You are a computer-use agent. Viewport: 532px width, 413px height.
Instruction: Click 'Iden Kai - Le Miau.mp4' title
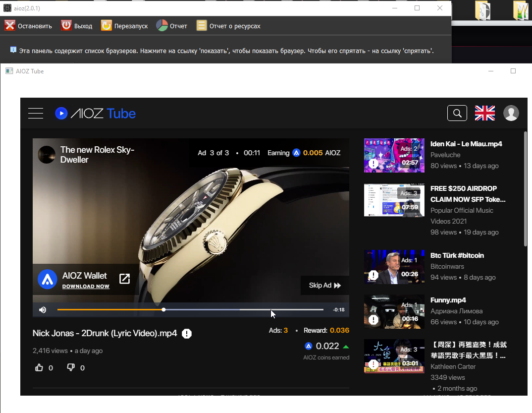pos(466,144)
